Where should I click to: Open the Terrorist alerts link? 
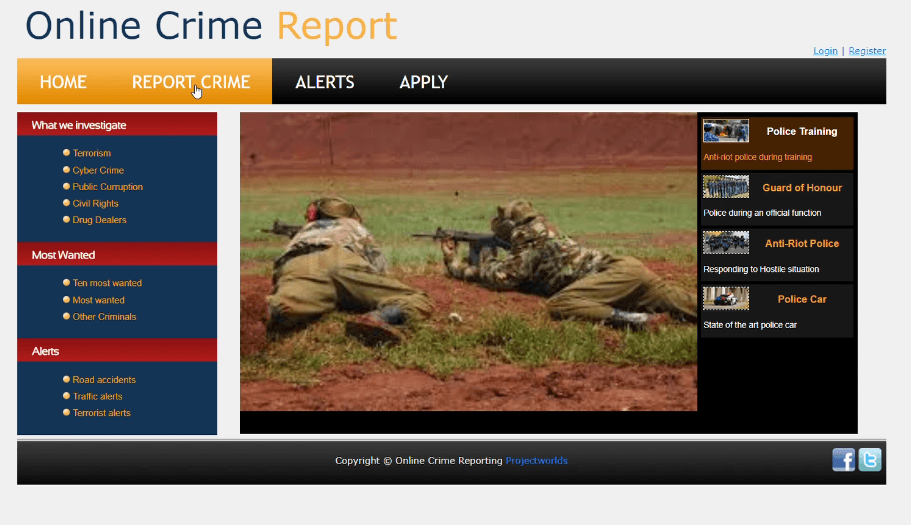(101, 413)
